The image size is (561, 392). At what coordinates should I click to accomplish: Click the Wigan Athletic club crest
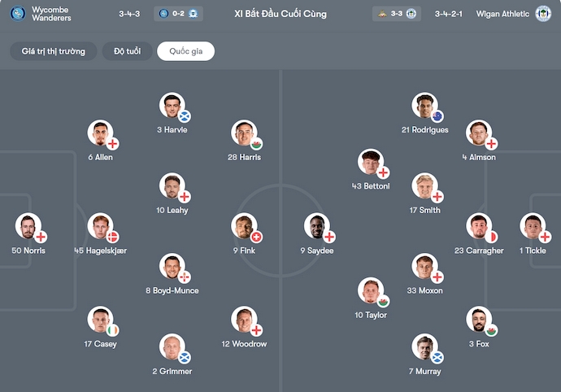(543, 14)
